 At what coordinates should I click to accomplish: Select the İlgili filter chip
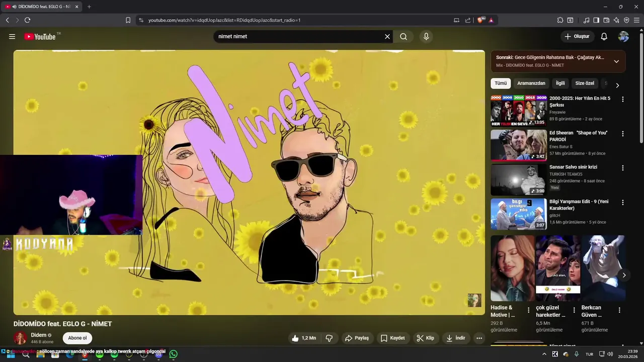(x=560, y=83)
